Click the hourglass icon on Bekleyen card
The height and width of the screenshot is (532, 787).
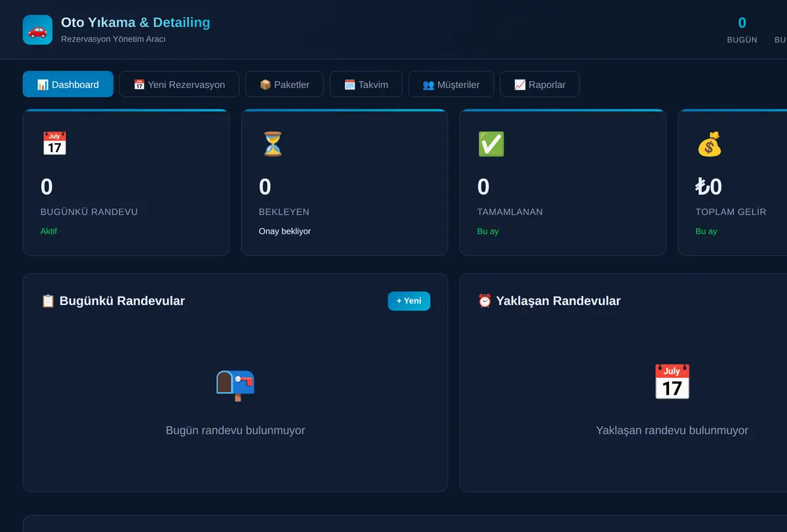pyautogui.click(x=273, y=144)
